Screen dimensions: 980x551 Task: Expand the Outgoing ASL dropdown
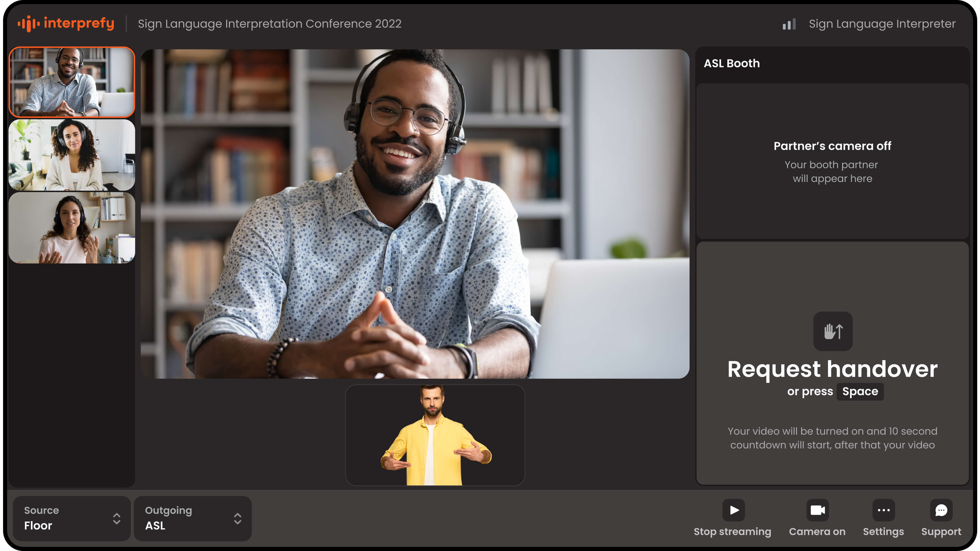point(192,518)
